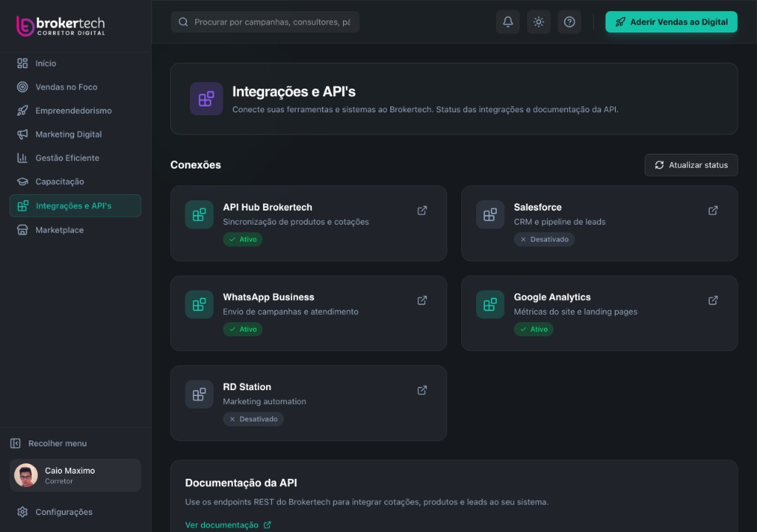Click 'Métricas do site e landing pages' text
757x532 pixels.
click(575, 312)
